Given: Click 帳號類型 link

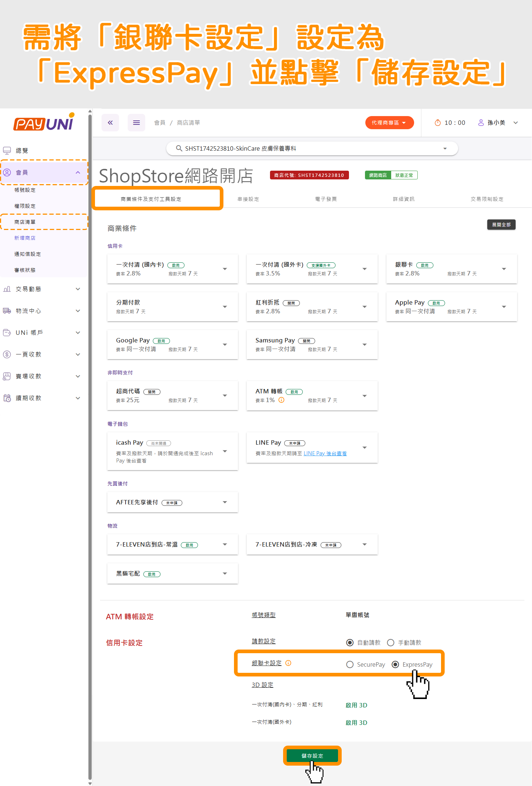Looking at the screenshot, I should pyautogui.click(x=264, y=615).
